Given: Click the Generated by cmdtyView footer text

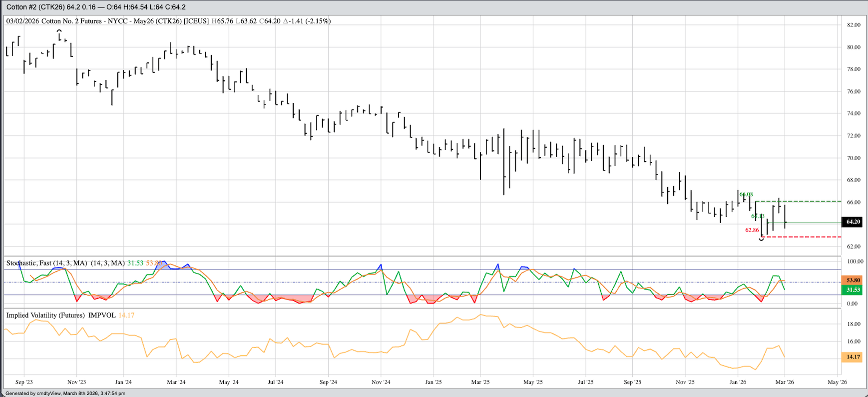Looking at the screenshot, I should pyautogui.click(x=65, y=393).
